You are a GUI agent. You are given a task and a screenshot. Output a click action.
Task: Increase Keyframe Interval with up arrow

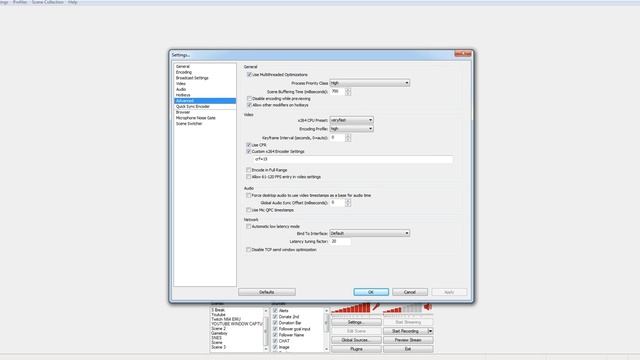click(348, 136)
